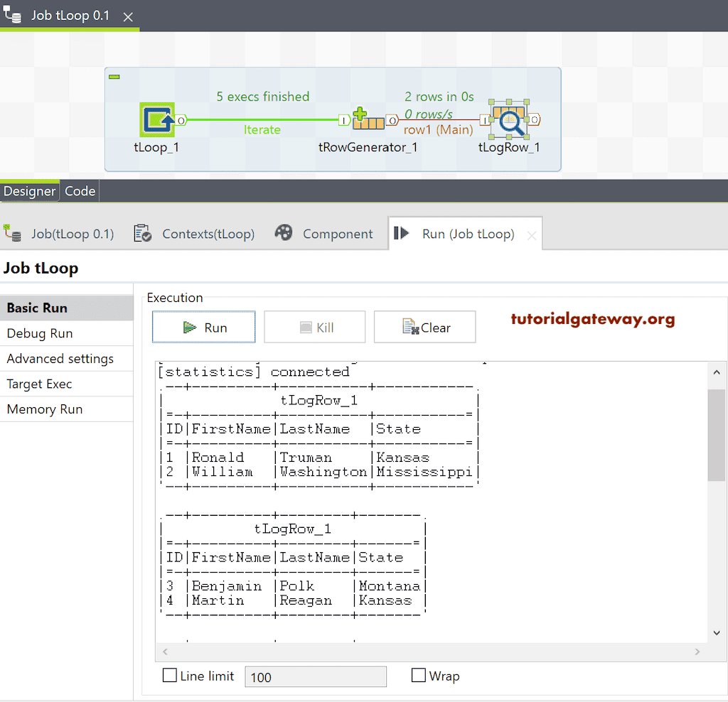Select the tLogRow_1 magnifier component
The image size is (728, 702).
(509, 119)
